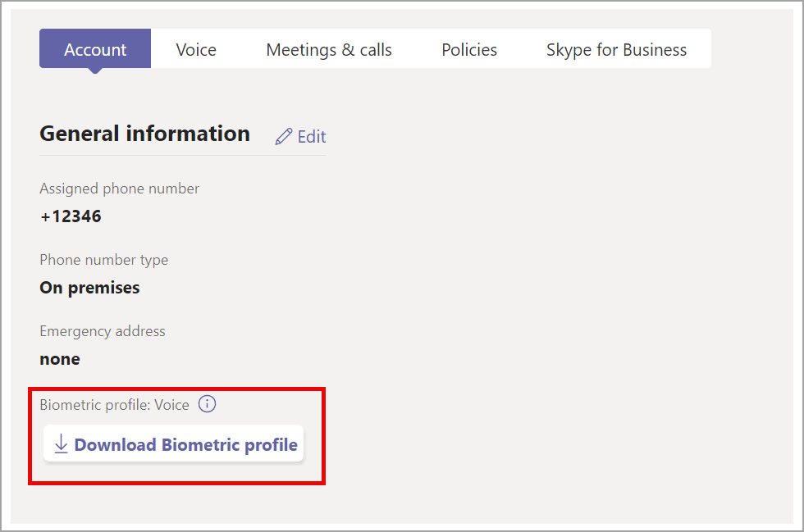Click the emergency address value none
Image resolution: width=804 pixels, height=532 pixels.
[60, 359]
